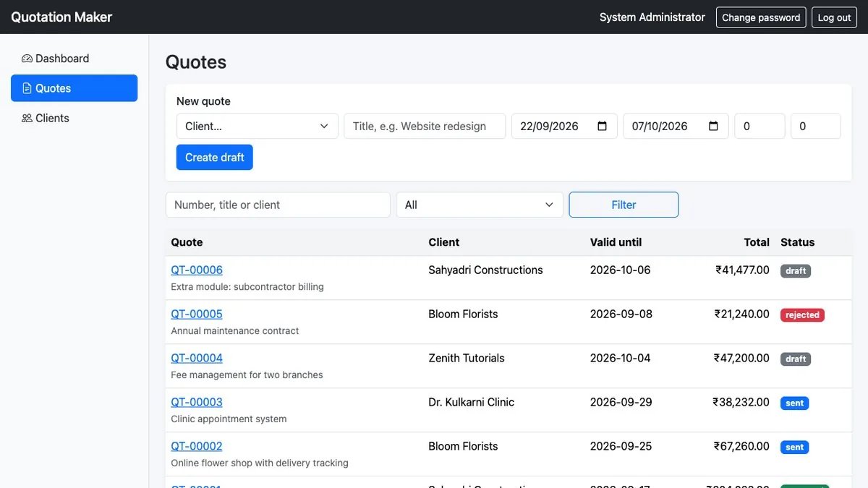Open the All status filter dropdown

480,205
